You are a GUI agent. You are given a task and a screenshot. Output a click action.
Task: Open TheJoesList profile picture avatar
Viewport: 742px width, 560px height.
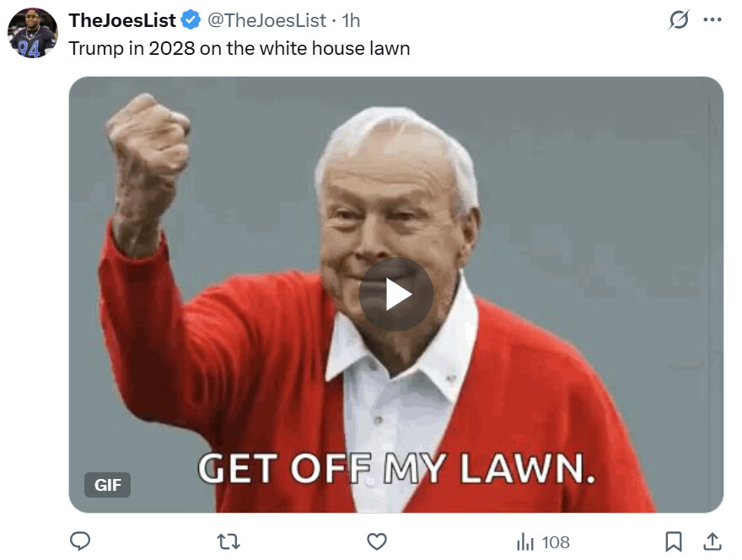tap(32, 33)
